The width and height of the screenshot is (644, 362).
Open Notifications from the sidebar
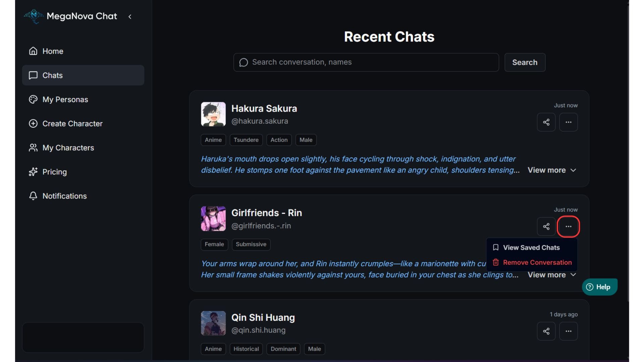click(64, 196)
